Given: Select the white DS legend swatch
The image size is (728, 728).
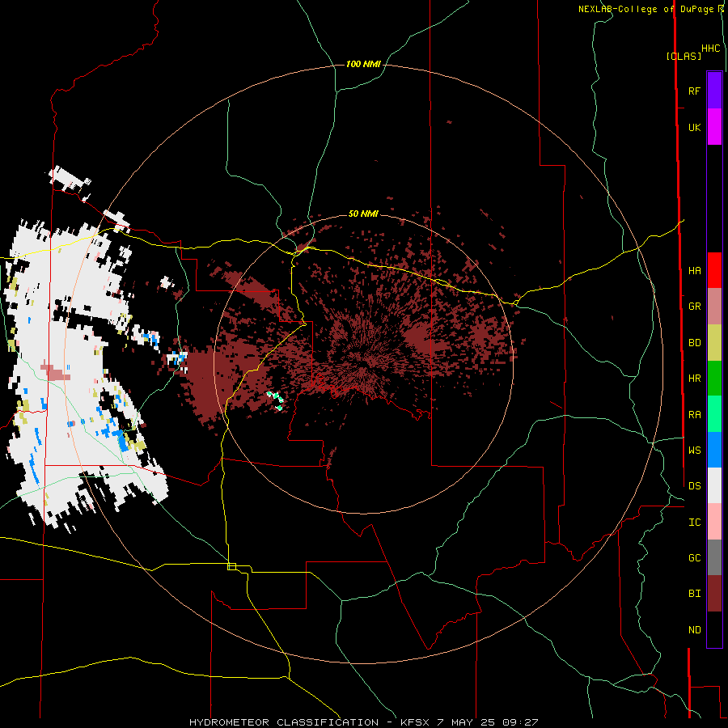Looking at the screenshot, I should pyautogui.click(x=714, y=485).
